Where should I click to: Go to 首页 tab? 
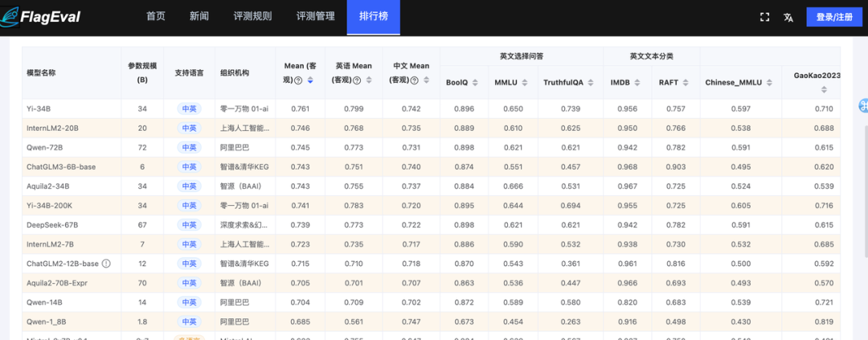pos(156,17)
